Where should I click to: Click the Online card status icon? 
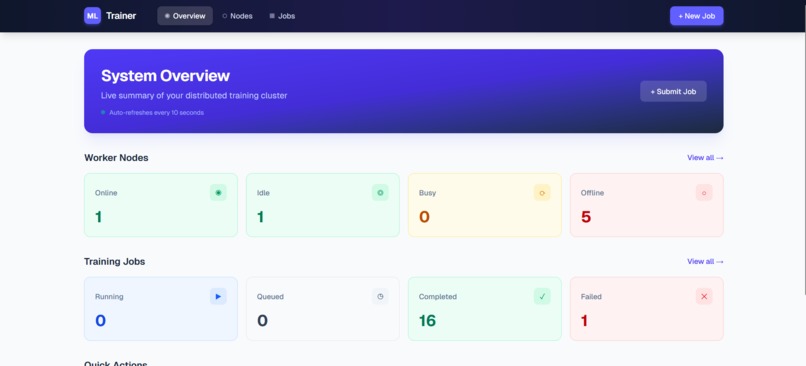[x=218, y=193]
